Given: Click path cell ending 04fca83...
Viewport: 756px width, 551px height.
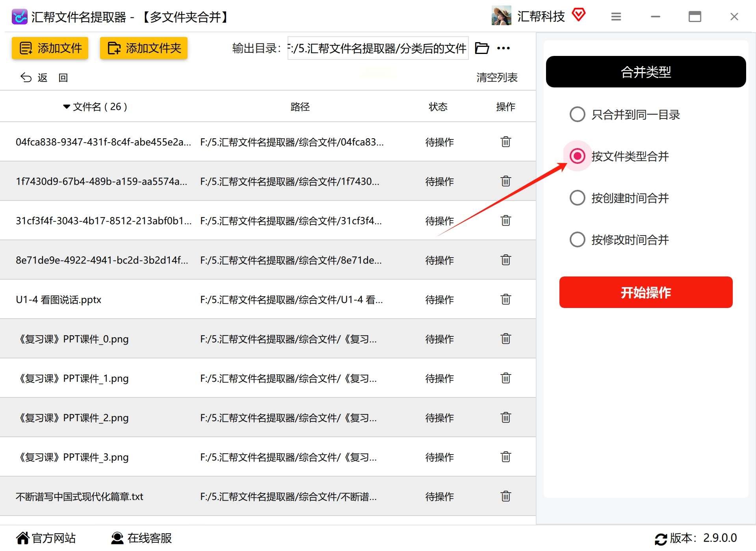Looking at the screenshot, I should 292,142.
